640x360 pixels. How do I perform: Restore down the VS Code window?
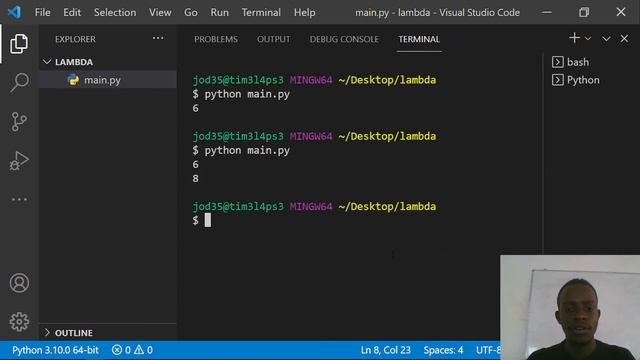pyautogui.click(x=584, y=12)
